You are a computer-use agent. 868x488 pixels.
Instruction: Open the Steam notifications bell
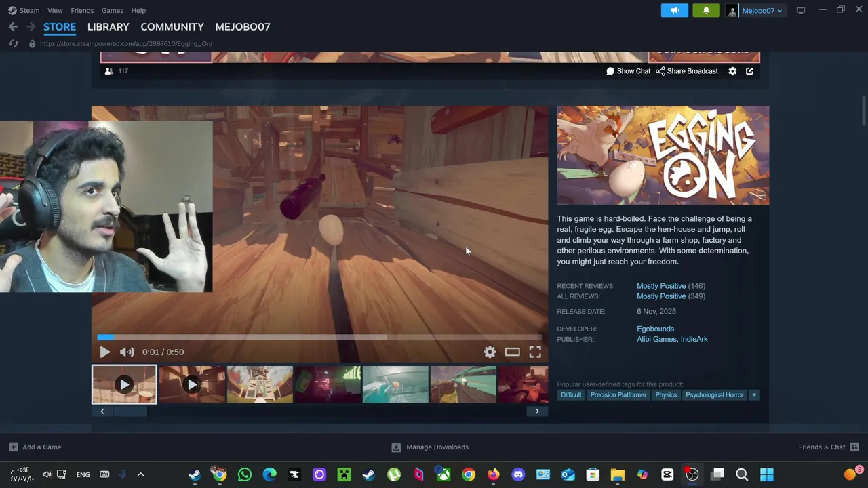(x=706, y=10)
